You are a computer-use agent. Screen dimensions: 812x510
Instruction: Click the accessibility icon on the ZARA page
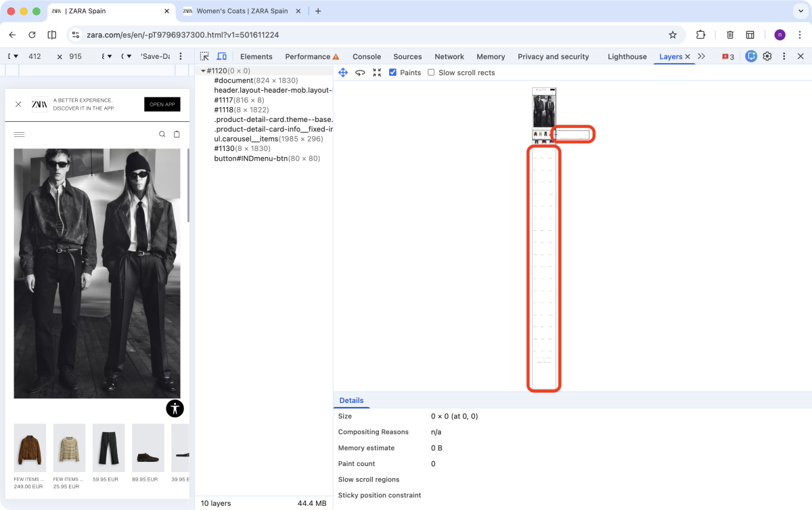[175, 408]
